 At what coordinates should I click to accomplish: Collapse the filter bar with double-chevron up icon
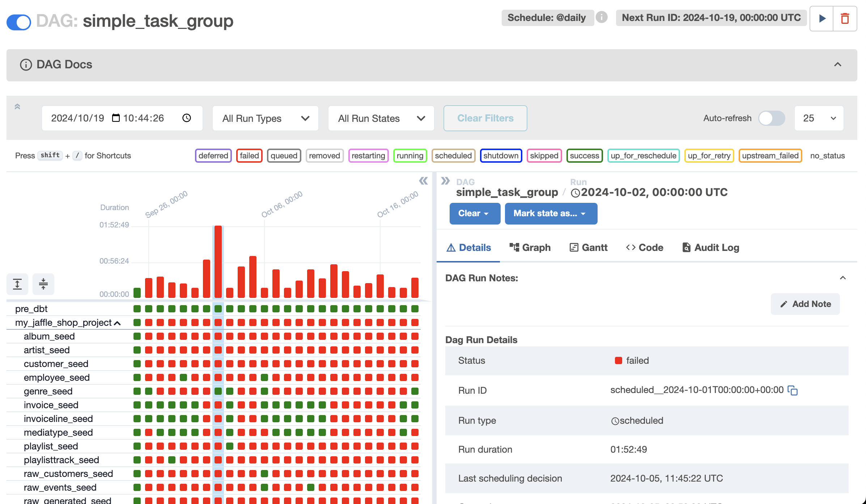point(17,107)
